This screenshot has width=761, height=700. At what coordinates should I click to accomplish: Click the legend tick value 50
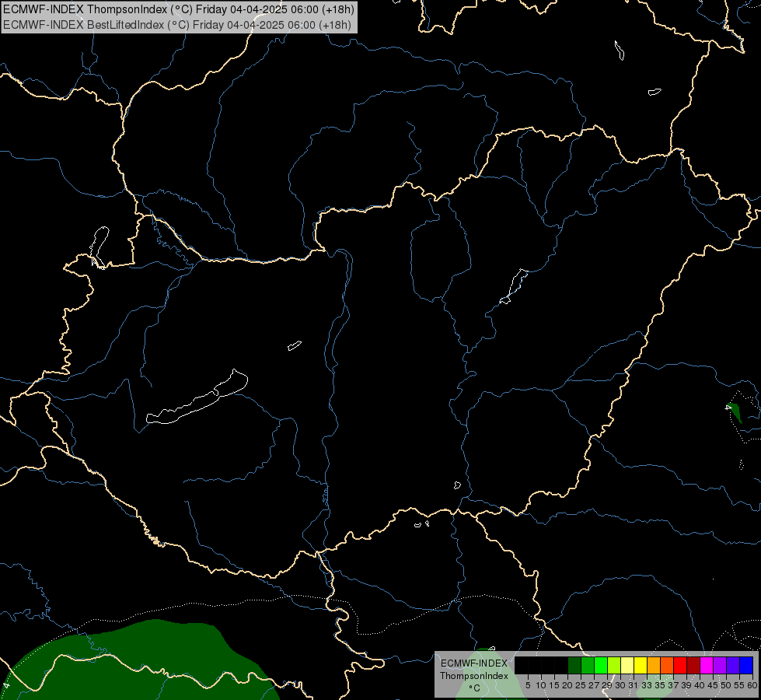pos(725,685)
